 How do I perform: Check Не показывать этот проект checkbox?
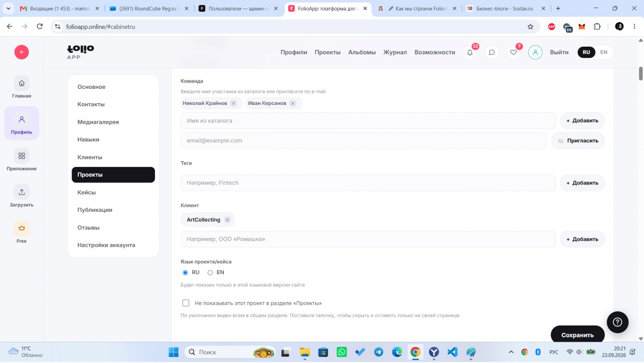coord(186,303)
